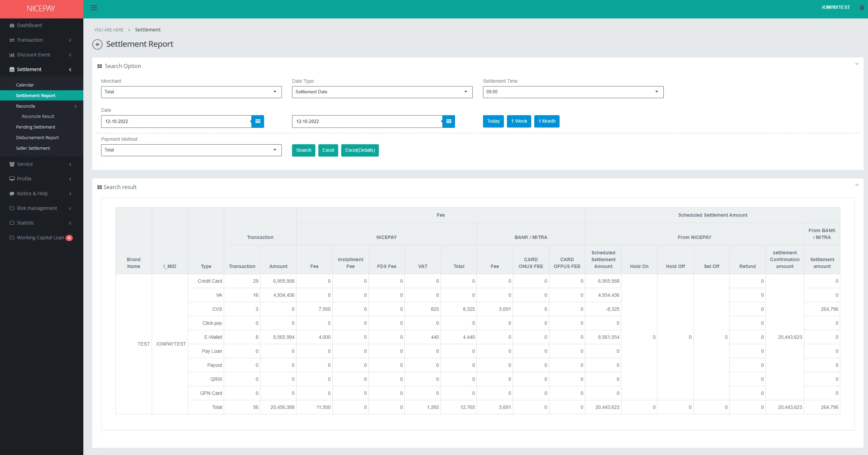Click the Profile monitor icon
This screenshot has height=455, width=868.
pos(12,179)
